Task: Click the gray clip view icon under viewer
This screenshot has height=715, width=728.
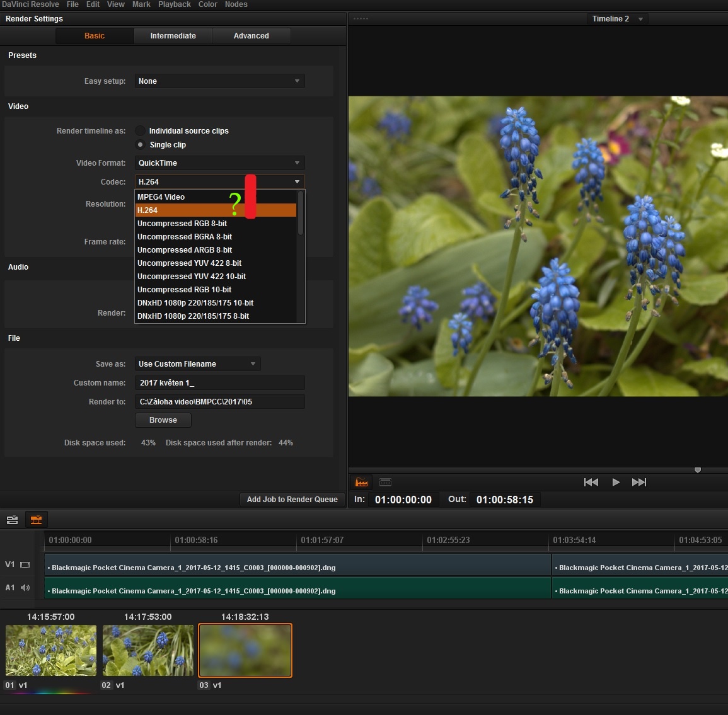Action: click(385, 483)
